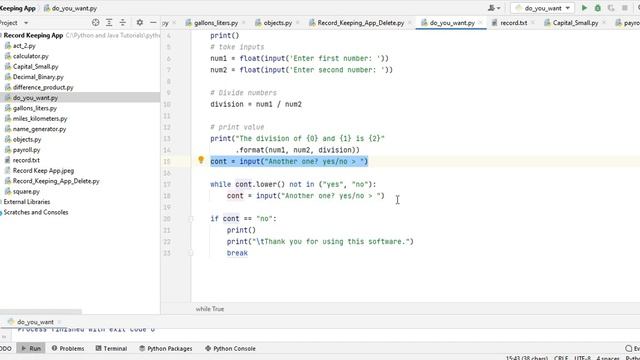Image resolution: width=640 pixels, height=360 pixels.
Task: Expand all in Project panel
Action: pos(109,23)
